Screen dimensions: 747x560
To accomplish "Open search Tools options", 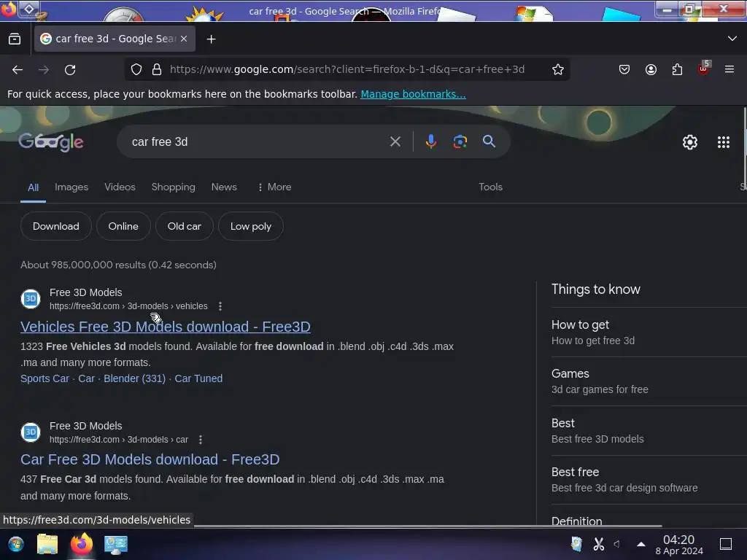I will coord(491,187).
